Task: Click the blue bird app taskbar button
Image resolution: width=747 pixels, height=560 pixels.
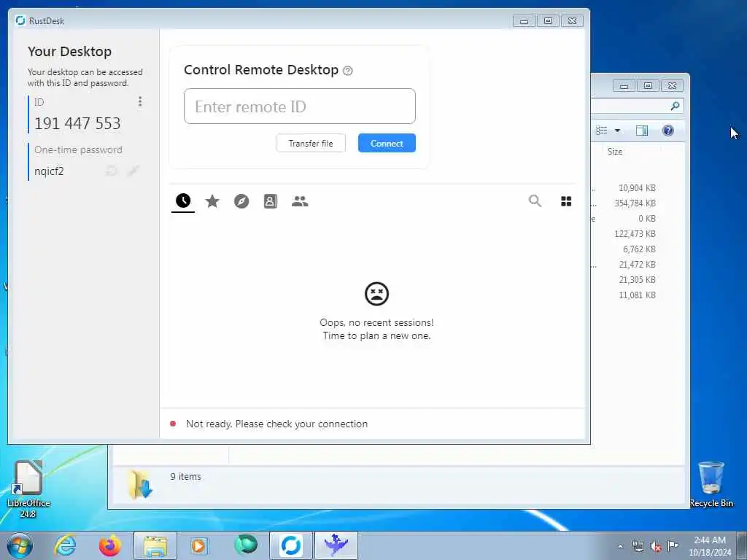Action: point(336,545)
